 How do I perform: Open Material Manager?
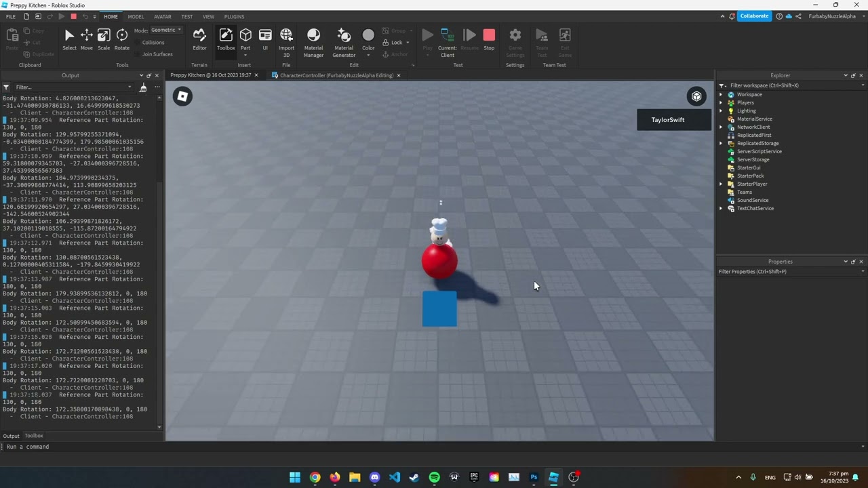pyautogui.click(x=313, y=42)
